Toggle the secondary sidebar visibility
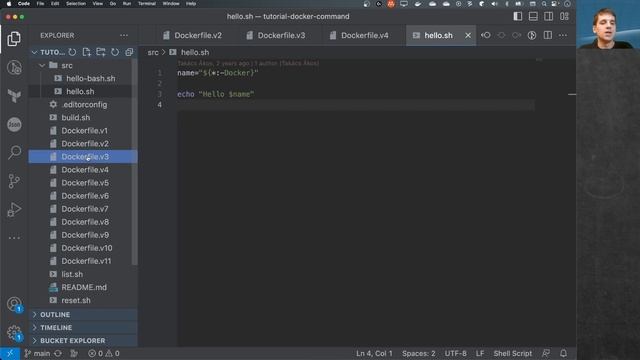640x360 pixels. click(x=549, y=16)
